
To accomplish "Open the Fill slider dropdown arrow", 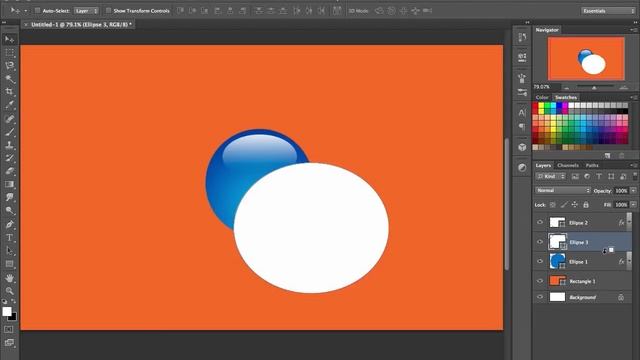I will tap(633, 204).
